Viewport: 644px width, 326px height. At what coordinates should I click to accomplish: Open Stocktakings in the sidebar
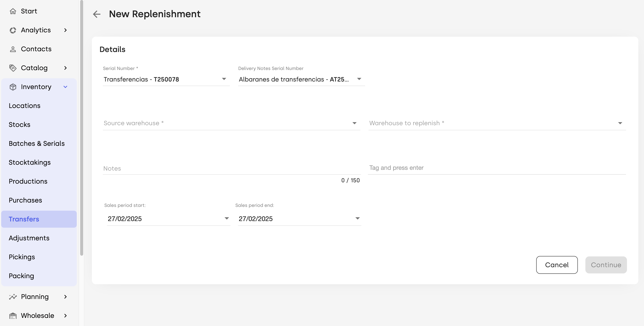click(30, 162)
